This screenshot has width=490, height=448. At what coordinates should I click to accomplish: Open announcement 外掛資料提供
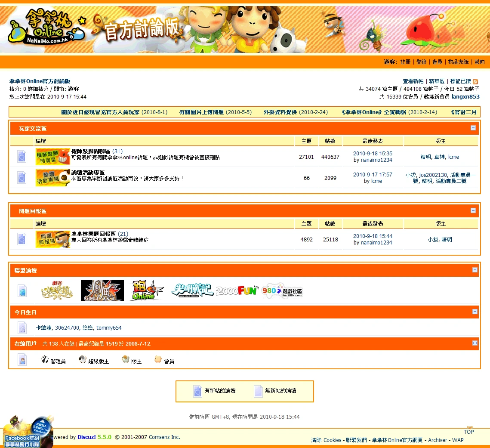coord(280,112)
